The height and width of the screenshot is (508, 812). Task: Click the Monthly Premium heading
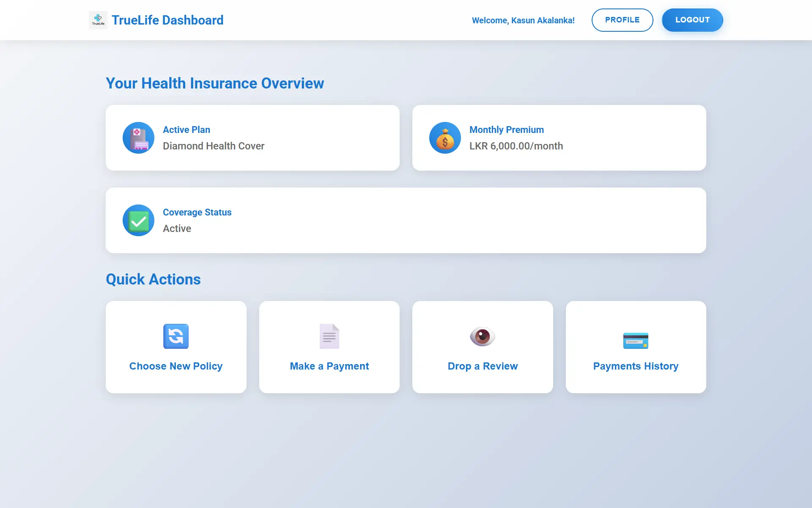click(506, 130)
